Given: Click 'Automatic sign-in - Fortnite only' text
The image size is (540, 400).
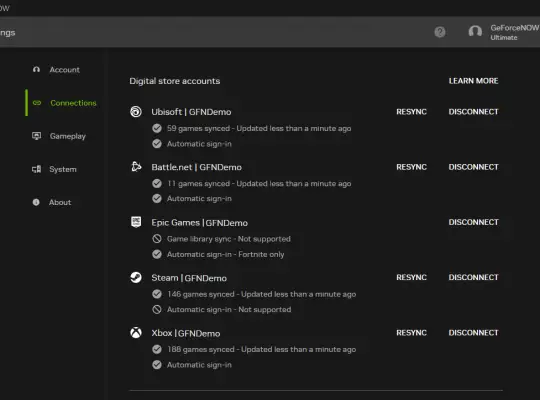Looking at the screenshot, I should click(x=226, y=254).
